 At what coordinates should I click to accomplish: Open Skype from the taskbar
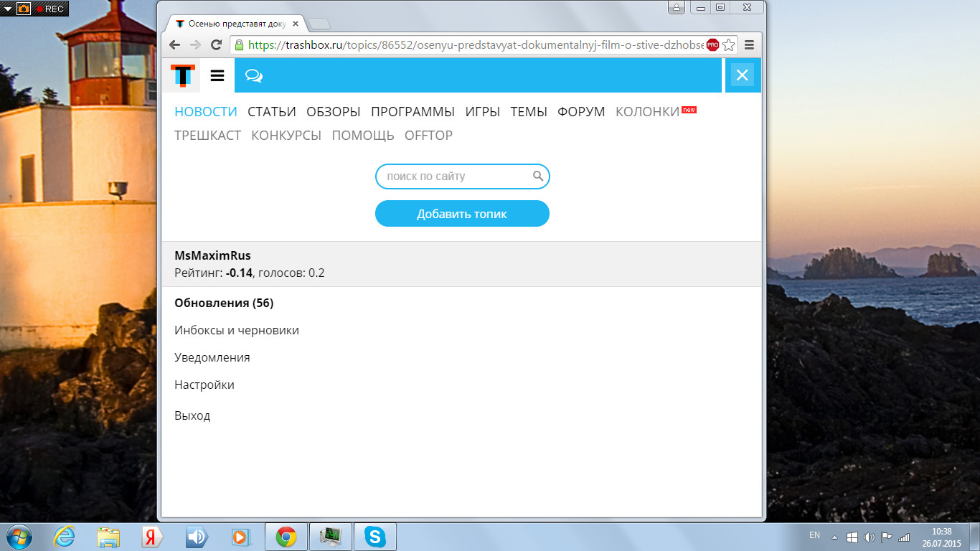374,537
